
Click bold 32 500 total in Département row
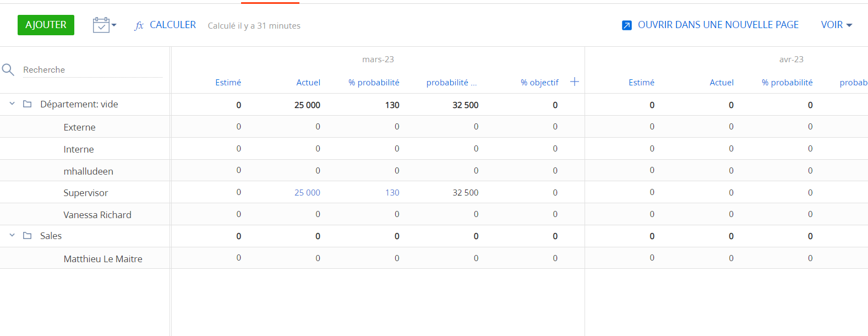pyautogui.click(x=466, y=105)
